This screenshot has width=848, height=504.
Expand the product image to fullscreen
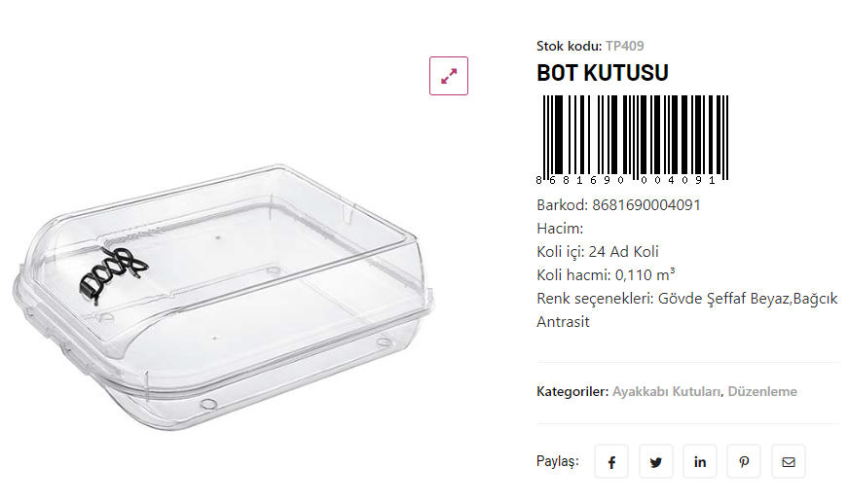(x=449, y=76)
